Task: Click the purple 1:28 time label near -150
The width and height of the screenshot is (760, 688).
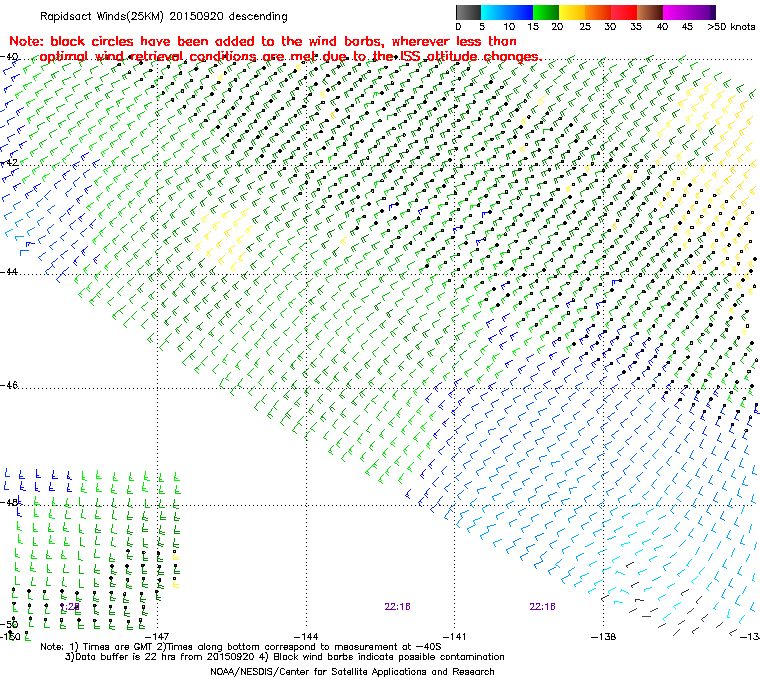Action: [70, 607]
